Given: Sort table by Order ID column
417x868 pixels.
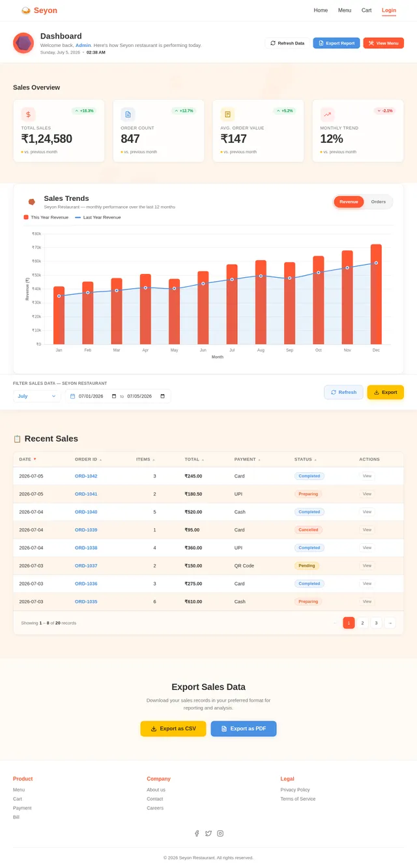Looking at the screenshot, I should coord(88,459).
